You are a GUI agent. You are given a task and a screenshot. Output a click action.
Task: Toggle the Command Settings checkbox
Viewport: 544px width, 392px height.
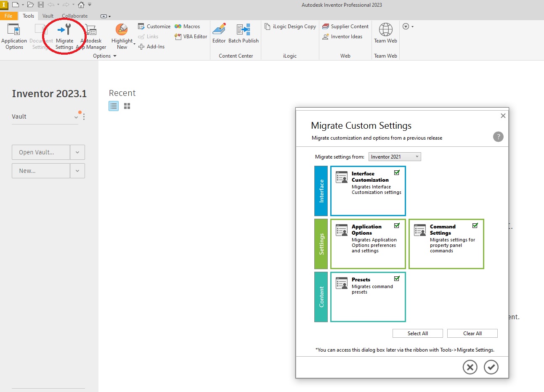click(475, 225)
